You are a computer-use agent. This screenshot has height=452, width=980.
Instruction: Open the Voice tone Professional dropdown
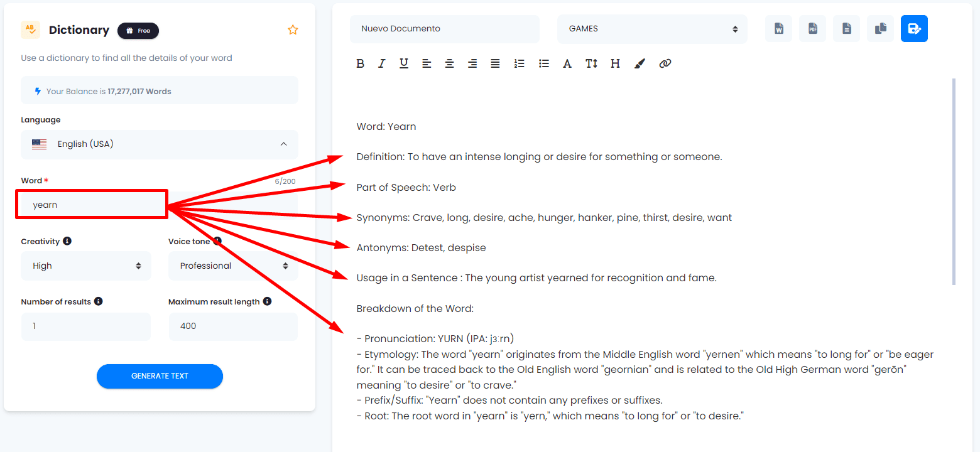233,266
